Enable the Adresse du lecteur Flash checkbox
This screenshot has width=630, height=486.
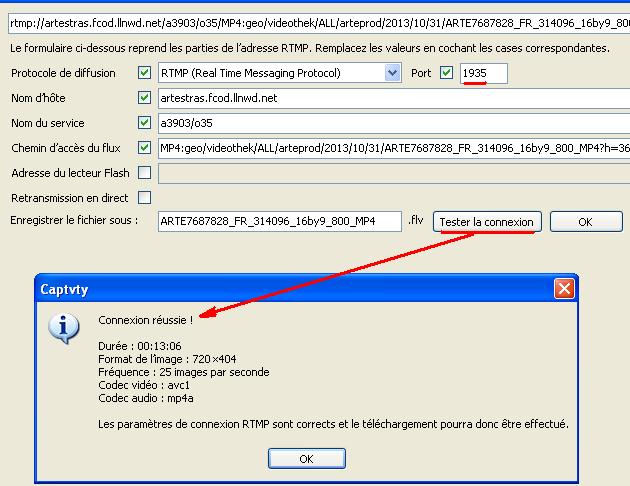pyautogui.click(x=145, y=173)
